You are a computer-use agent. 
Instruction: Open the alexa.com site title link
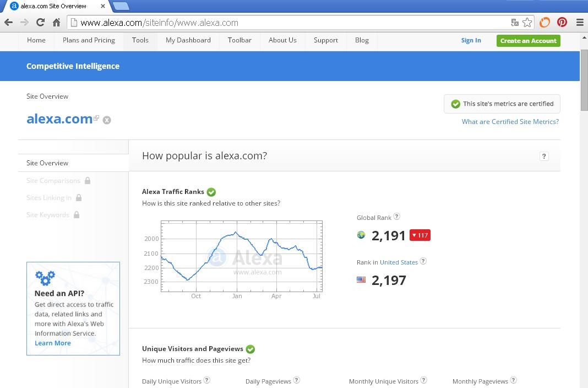coord(59,119)
